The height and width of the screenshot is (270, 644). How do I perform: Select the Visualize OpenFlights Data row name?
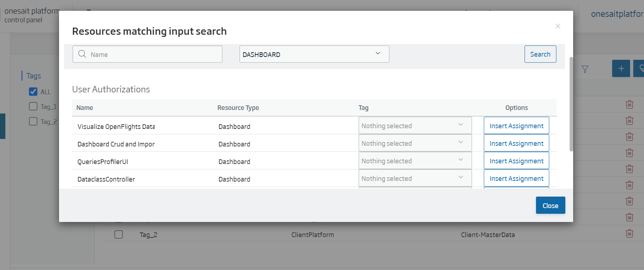tap(116, 126)
